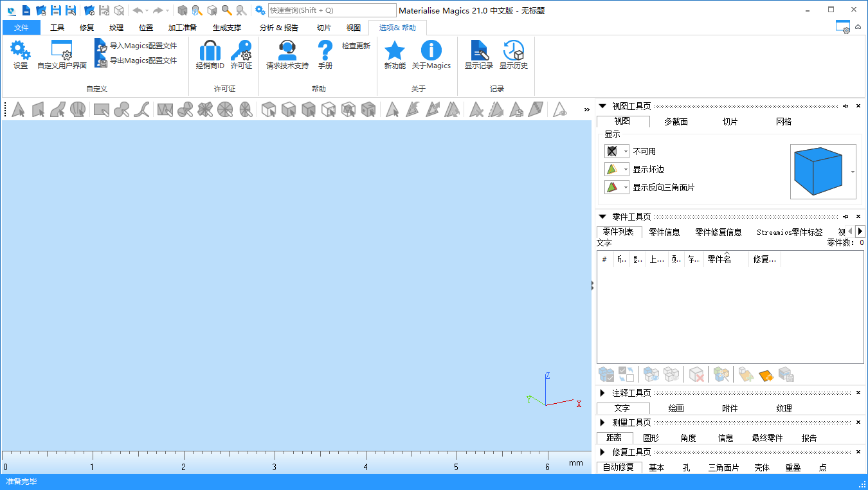Viewport: 868px width, 490px height.
Task: Click the 检查更新 check updates button
Action: point(356,46)
